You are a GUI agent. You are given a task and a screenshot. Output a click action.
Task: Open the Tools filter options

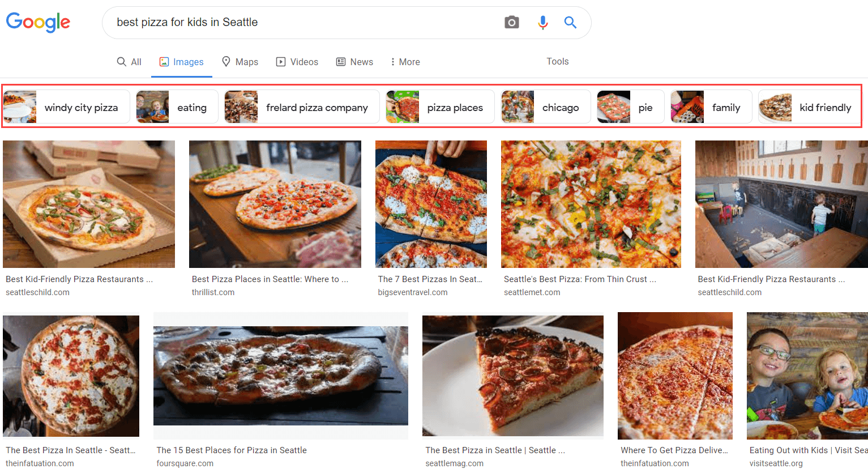click(557, 61)
